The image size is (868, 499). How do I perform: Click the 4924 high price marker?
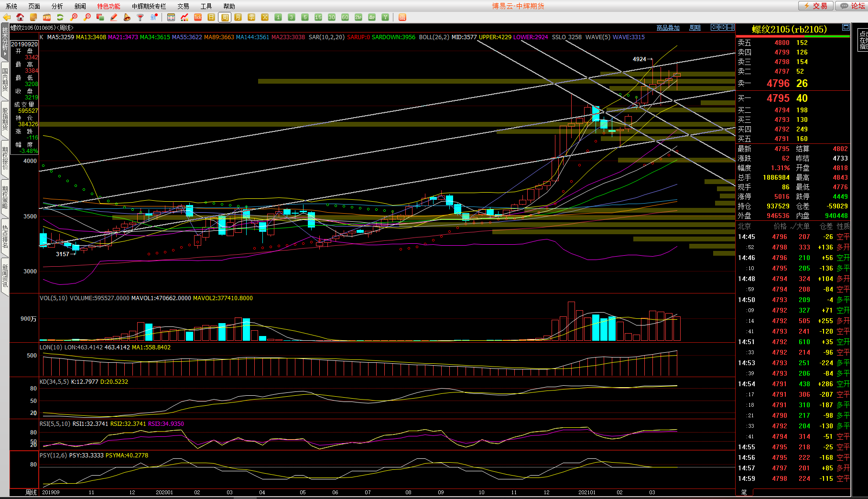click(640, 59)
